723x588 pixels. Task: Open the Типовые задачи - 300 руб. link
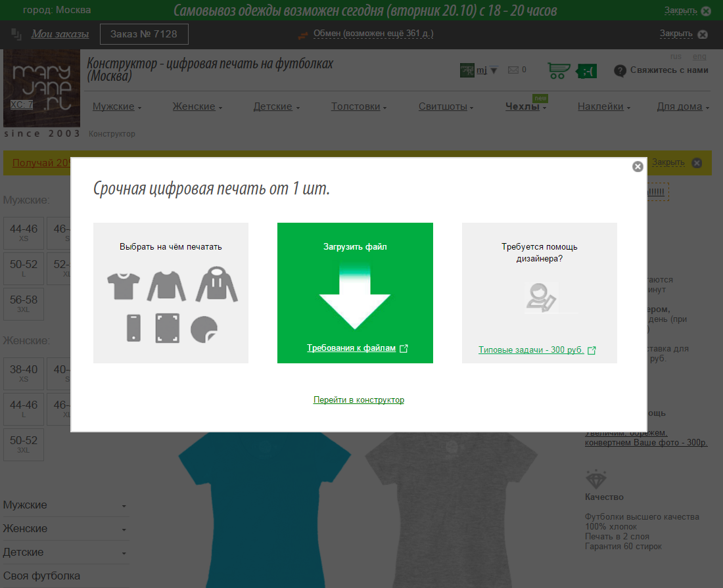click(531, 350)
